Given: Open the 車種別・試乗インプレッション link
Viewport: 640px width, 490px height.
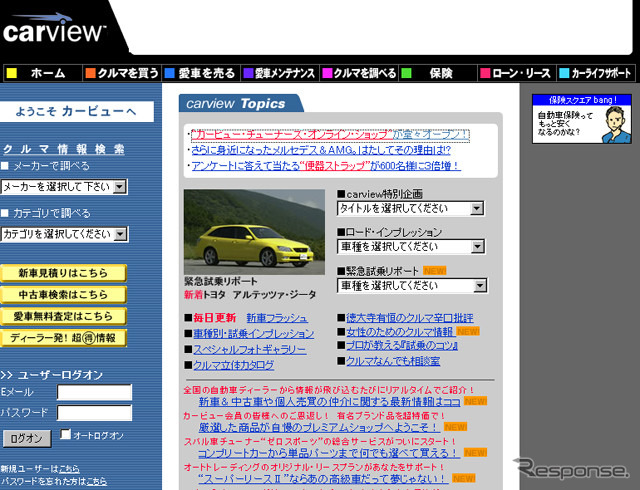Looking at the screenshot, I should tap(253, 334).
